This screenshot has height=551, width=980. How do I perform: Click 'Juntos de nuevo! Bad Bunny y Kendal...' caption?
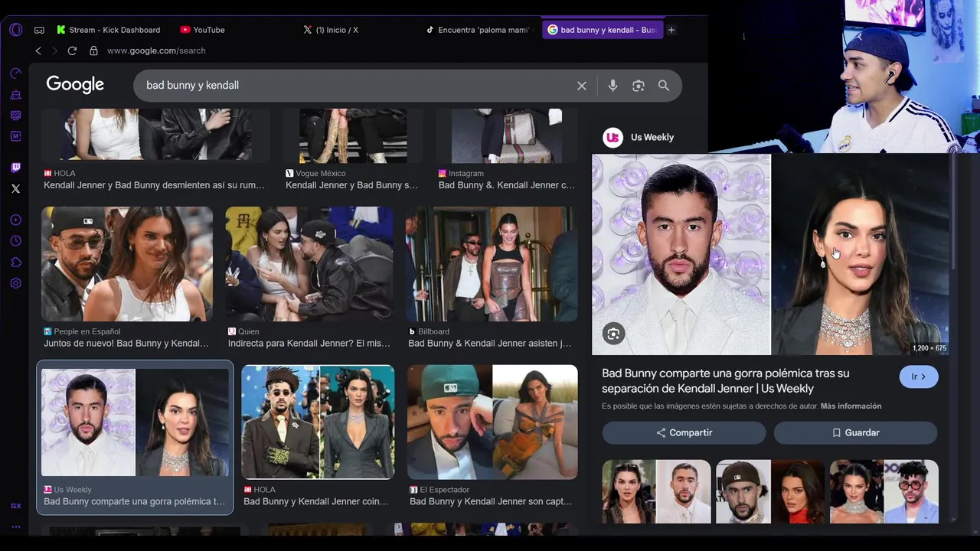point(126,344)
